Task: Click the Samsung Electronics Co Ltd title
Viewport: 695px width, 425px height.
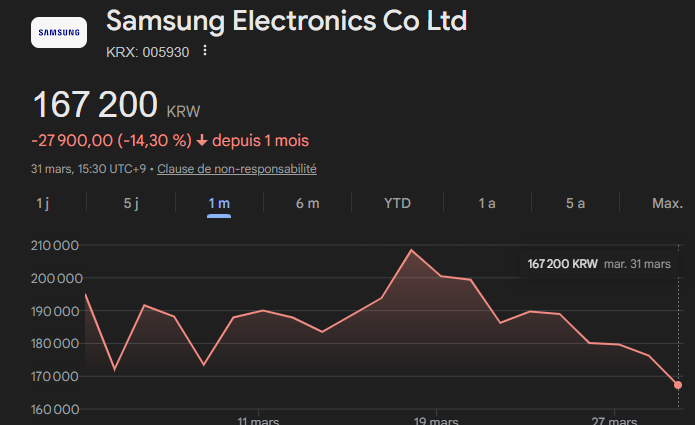Action: click(286, 21)
